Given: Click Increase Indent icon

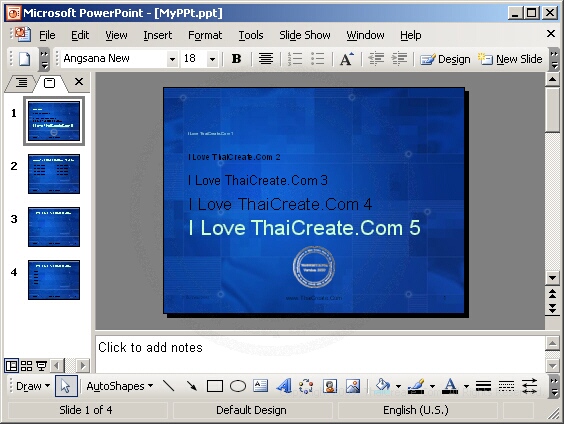Looking at the screenshot, I should 399,59.
